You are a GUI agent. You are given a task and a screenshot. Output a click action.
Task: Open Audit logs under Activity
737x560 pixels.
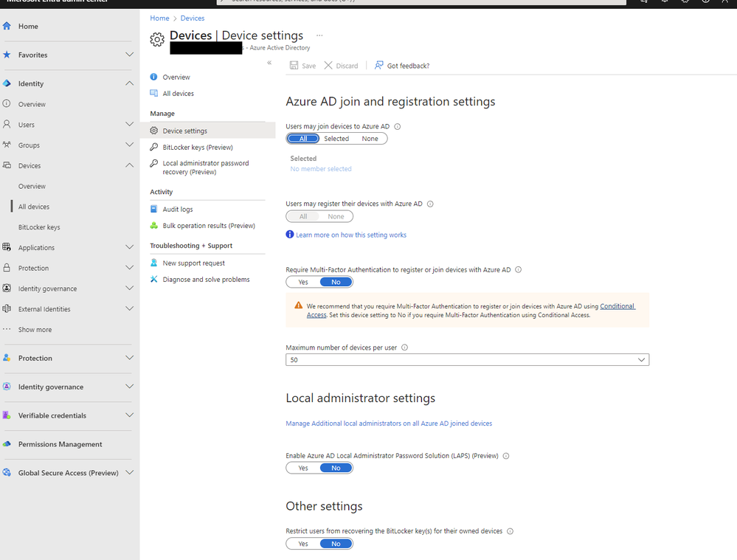coord(178,210)
